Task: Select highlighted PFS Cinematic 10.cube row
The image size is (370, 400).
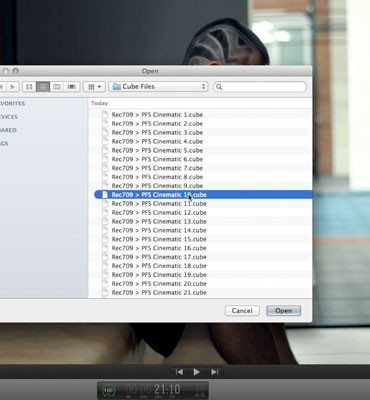Action: (x=203, y=195)
